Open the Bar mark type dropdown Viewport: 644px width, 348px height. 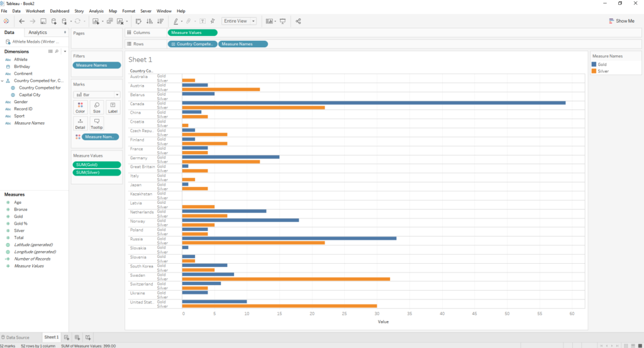pyautogui.click(x=96, y=94)
